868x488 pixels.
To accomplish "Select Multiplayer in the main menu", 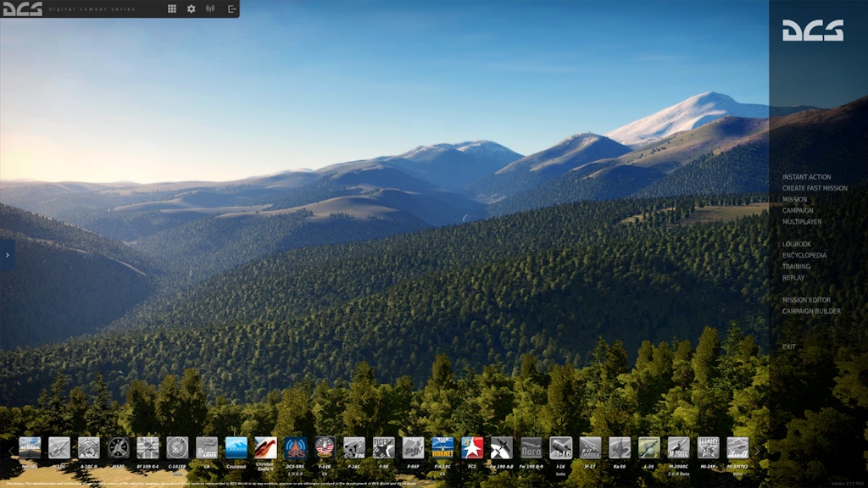I will coord(801,222).
